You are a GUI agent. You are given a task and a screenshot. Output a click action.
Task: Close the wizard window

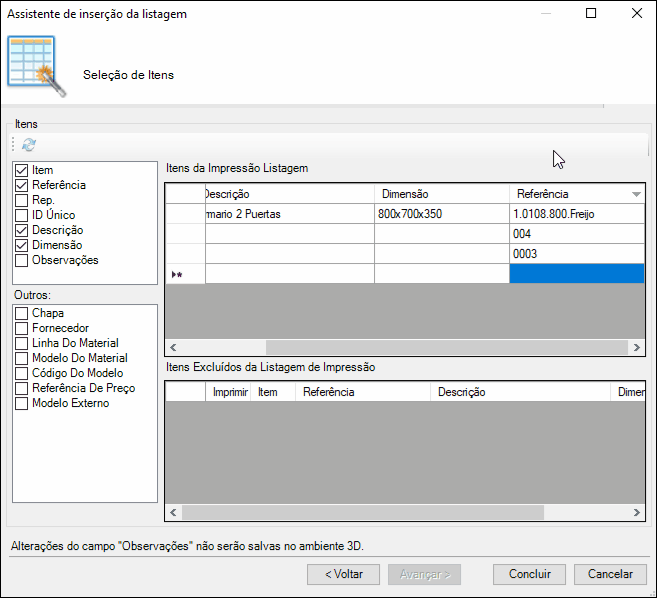coord(637,13)
